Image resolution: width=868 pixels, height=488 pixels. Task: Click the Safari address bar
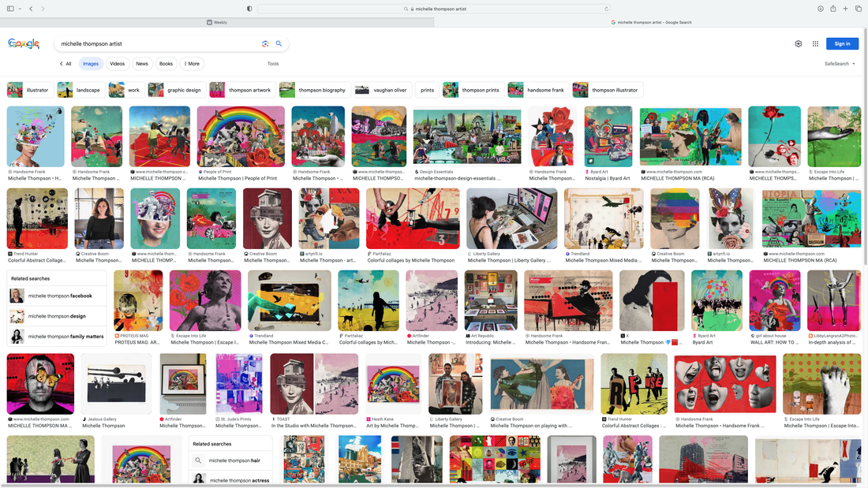(434, 9)
